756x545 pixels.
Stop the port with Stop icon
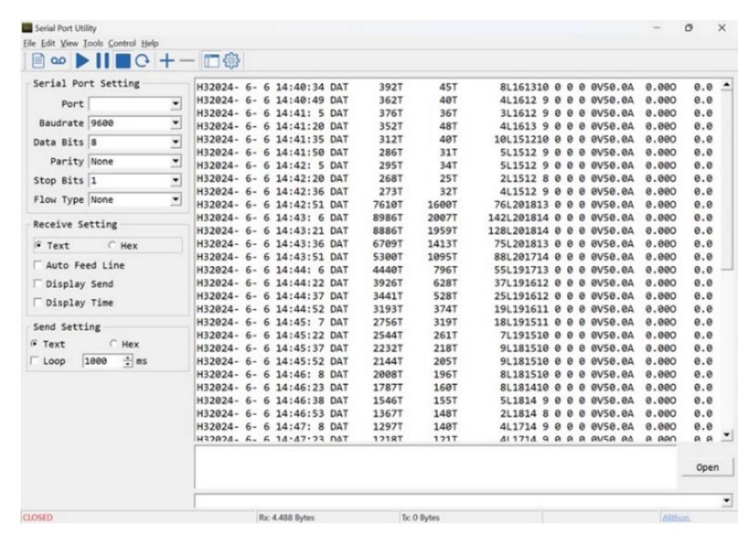(123, 61)
